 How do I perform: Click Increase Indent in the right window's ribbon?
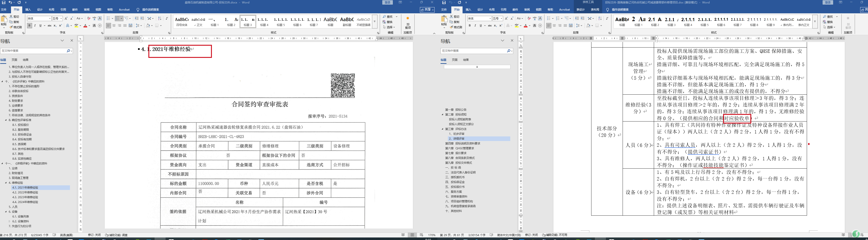582,19
